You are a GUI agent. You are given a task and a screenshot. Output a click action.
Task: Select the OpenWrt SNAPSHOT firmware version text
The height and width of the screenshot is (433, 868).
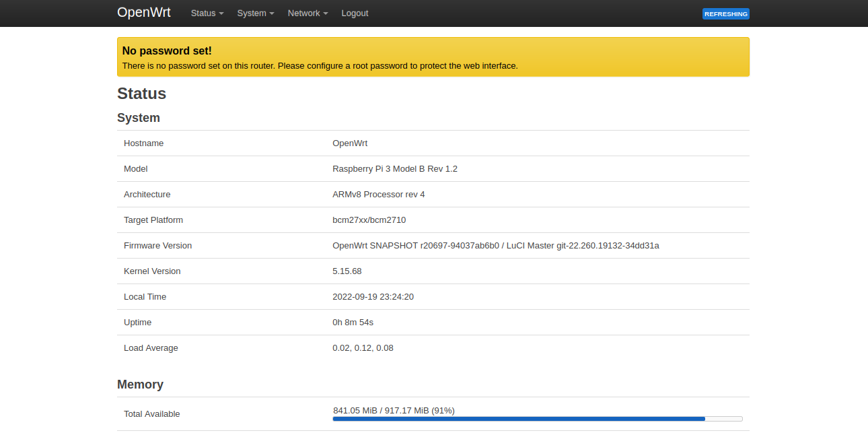[496, 246]
